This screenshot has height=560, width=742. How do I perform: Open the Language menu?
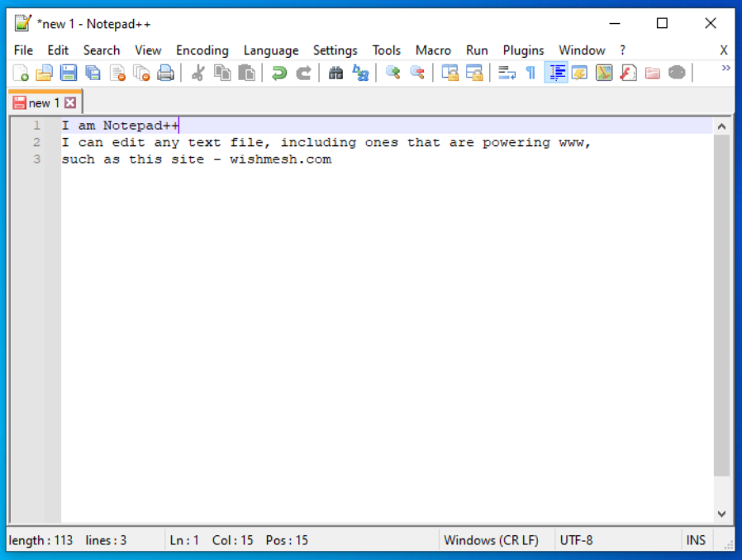pos(271,50)
